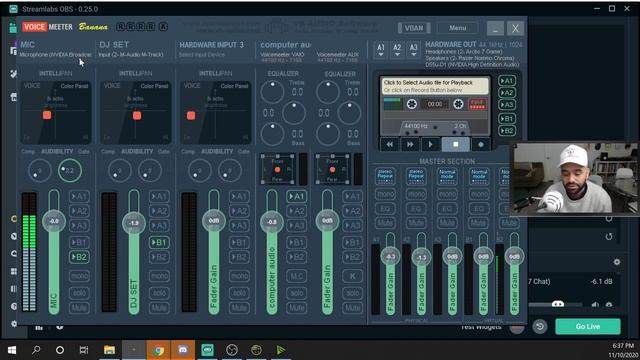Switch to Discord on the taskbar
The width and height of the screenshot is (640, 360).
tap(183, 350)
